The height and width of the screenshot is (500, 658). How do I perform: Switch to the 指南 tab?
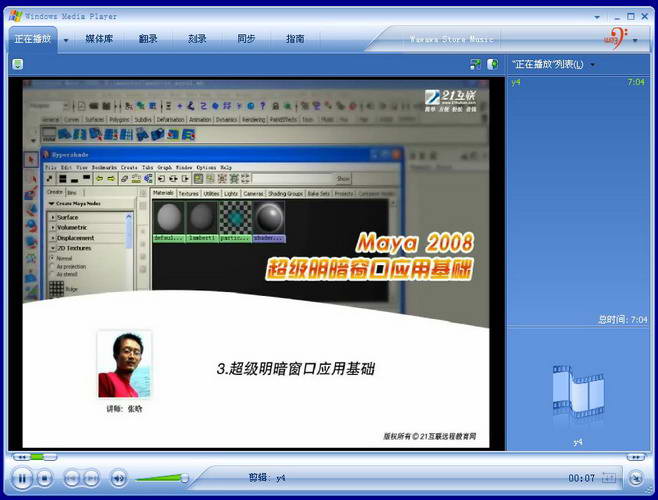pos(295,39)
